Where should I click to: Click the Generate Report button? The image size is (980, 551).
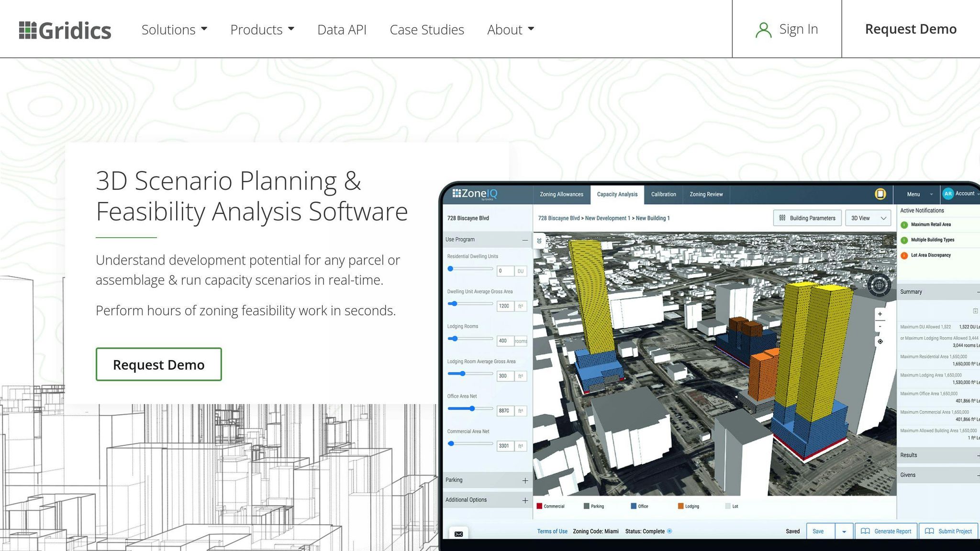[886, 531]
